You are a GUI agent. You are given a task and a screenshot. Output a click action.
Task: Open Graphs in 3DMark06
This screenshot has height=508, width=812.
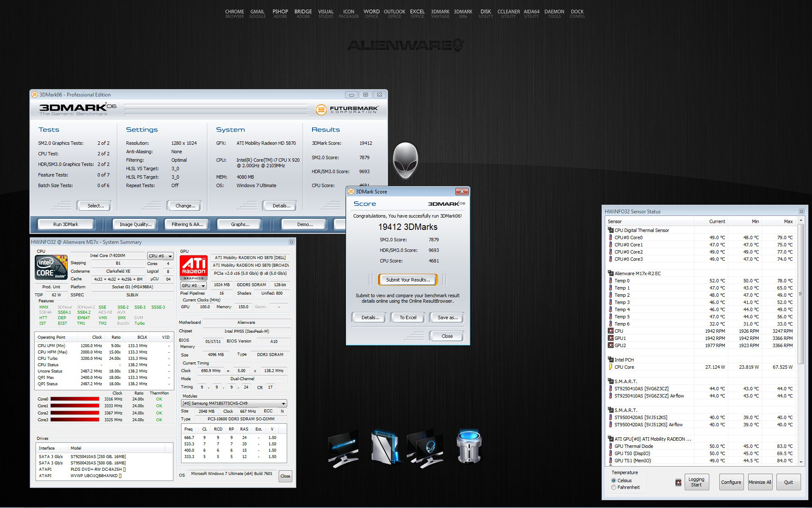tap(240, 224)
